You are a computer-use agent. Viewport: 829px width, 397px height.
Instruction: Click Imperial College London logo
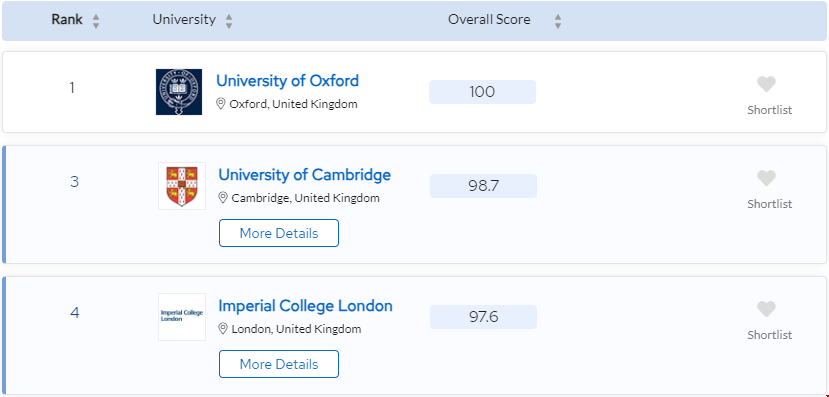click(182, 317)
